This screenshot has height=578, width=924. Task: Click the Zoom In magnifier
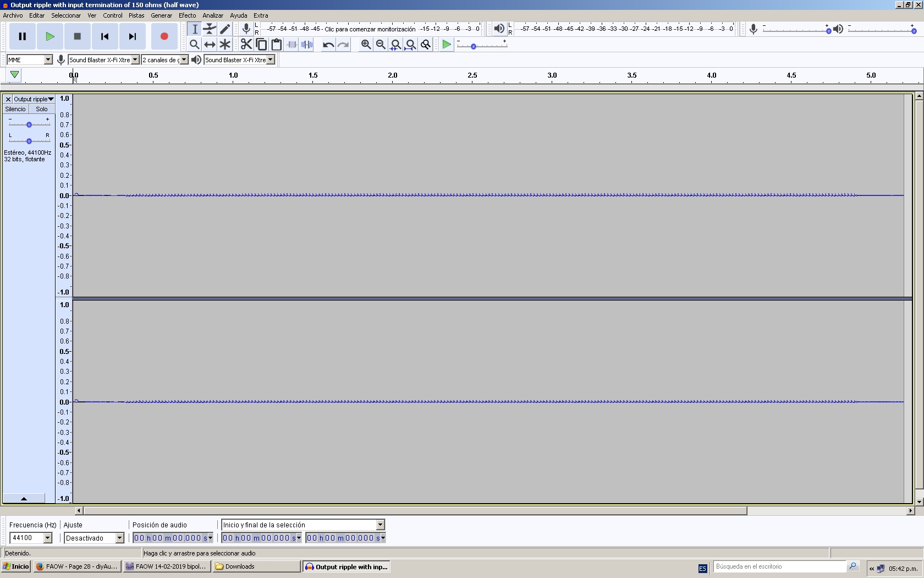pyautogui.click(x=366, y=44)
